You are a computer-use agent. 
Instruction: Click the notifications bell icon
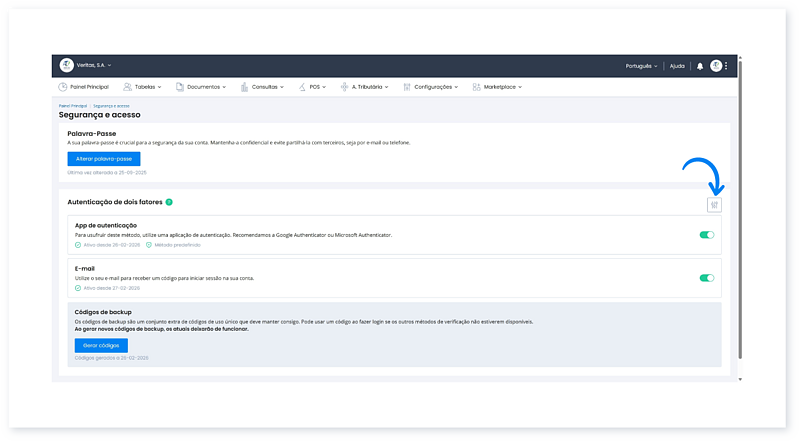click(700, 66)
